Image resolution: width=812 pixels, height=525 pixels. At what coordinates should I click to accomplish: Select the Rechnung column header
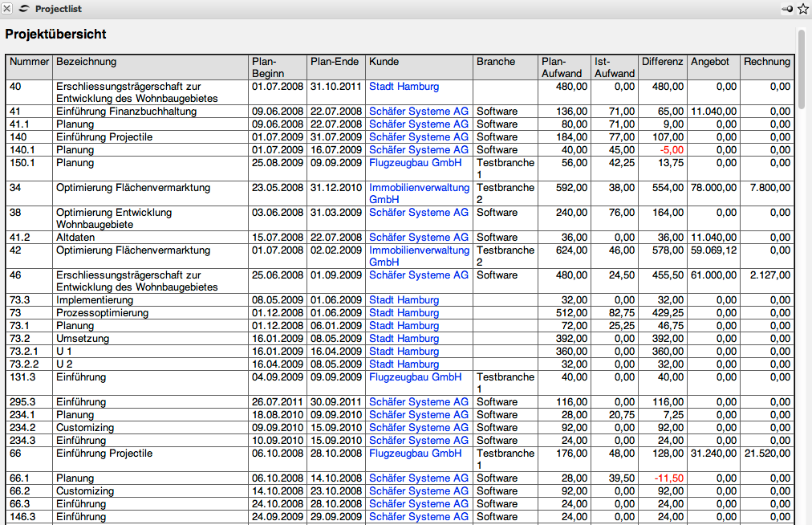(x=766, y=62)
